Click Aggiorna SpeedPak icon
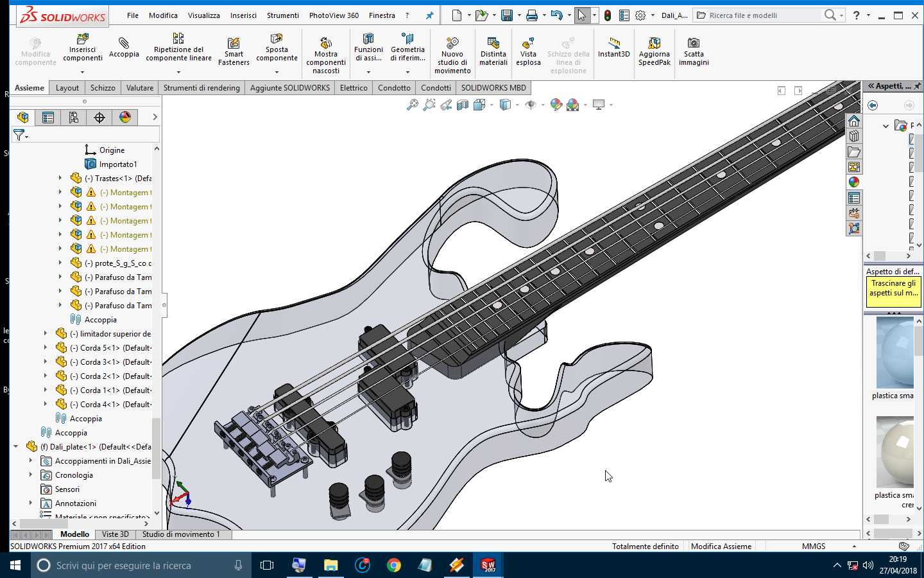 click(x=654, y=51)
